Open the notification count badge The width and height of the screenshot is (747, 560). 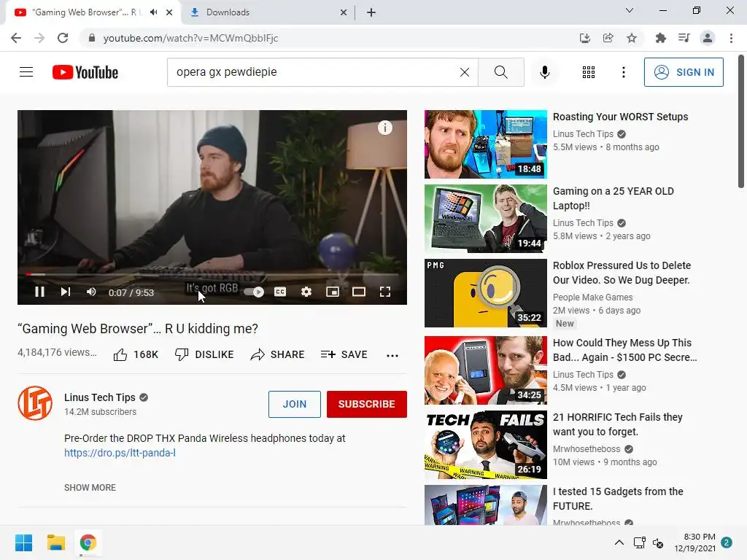(727, 542)
